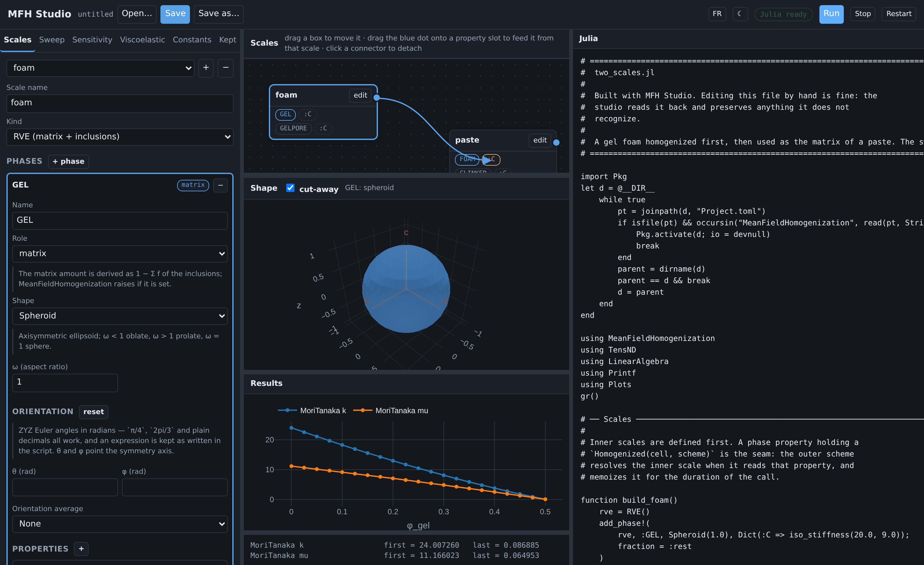This screenshot has width=924, height=565.
Task: Open the Constants tab
Action: tap(192, 40)
